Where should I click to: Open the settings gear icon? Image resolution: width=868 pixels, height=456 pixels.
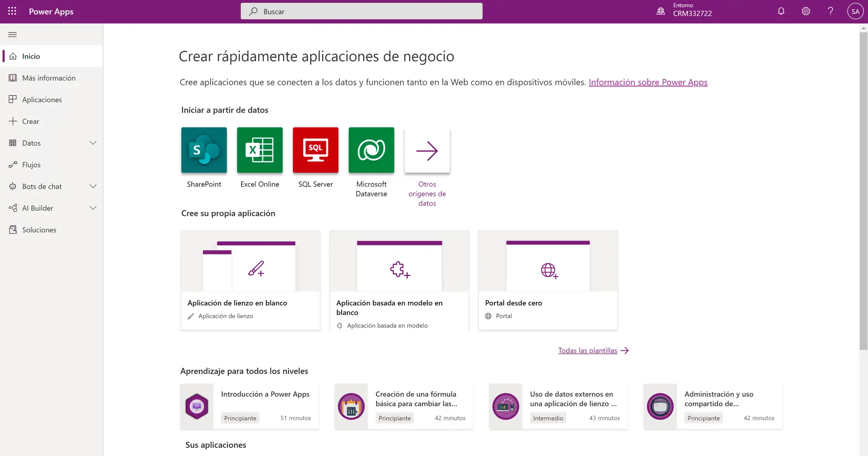806,11
